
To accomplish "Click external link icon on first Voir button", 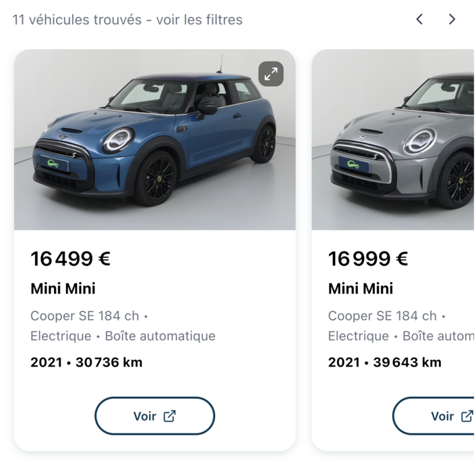I will click(x=170, y=416).
